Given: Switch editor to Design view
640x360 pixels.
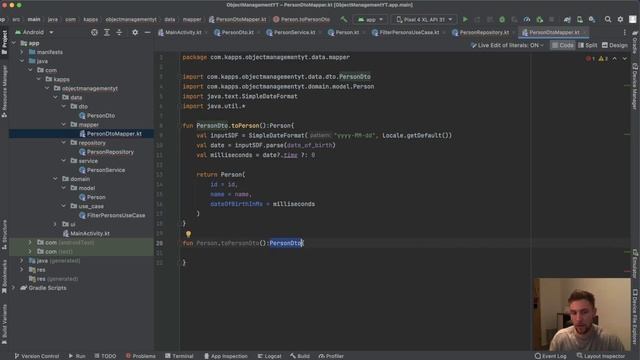Looking at the screenshot, I should pos(614,45).
